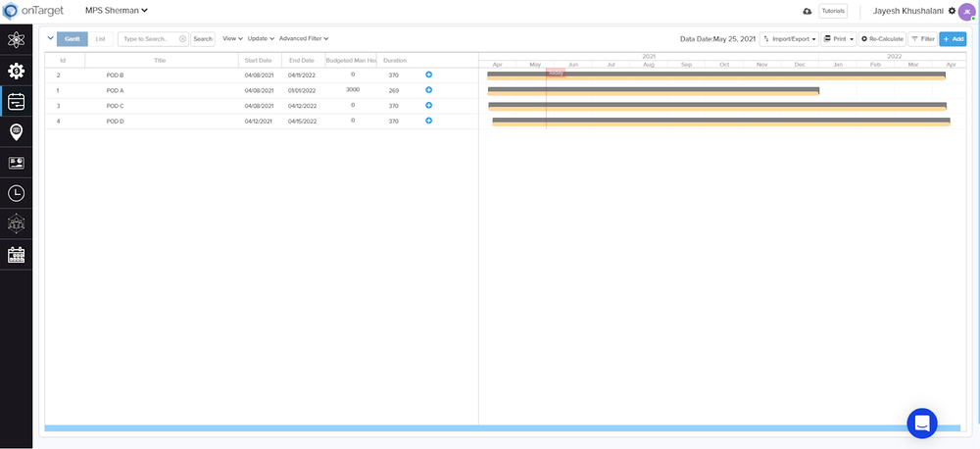Screen dimensions: 980x449
Task: Select the POD D title cell
Action: (x=115, y=122)
